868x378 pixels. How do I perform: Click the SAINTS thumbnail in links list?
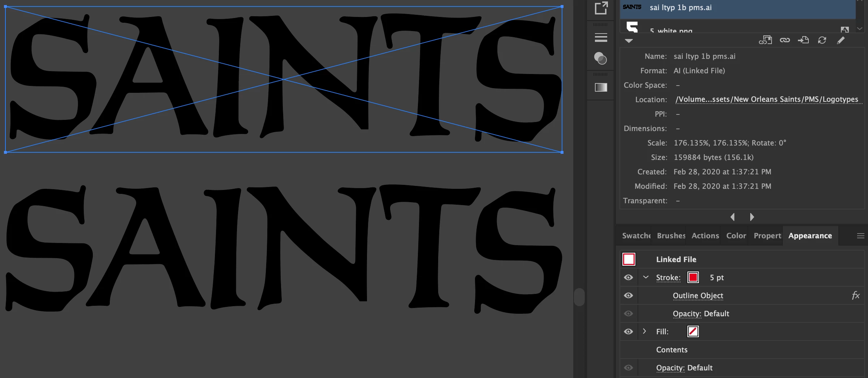point(632,7)
